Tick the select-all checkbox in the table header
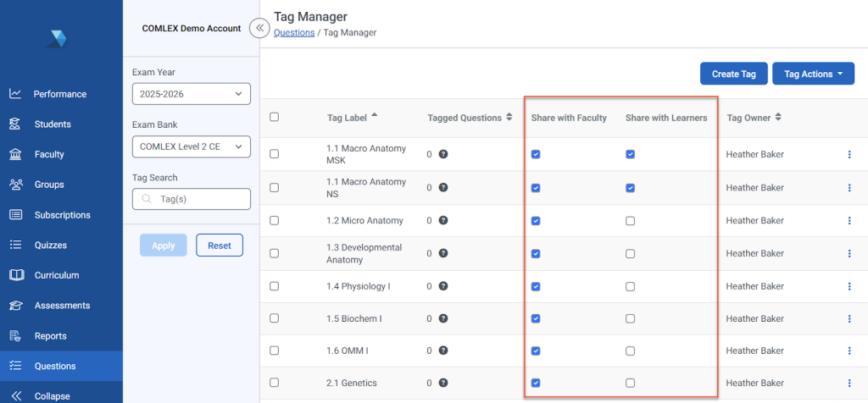Screen dimensions: 868x403 click(274, 117)
